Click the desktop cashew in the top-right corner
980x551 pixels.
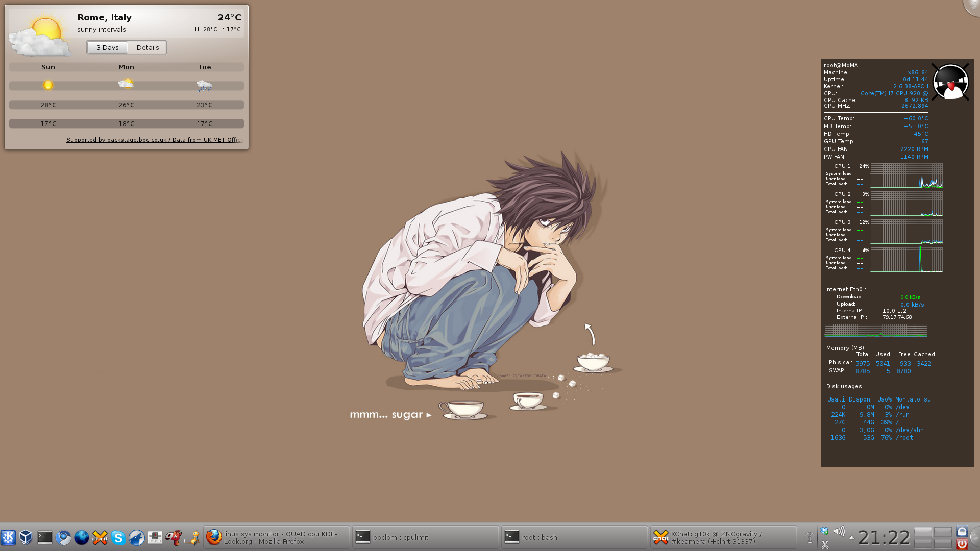[x=972, y=6]
